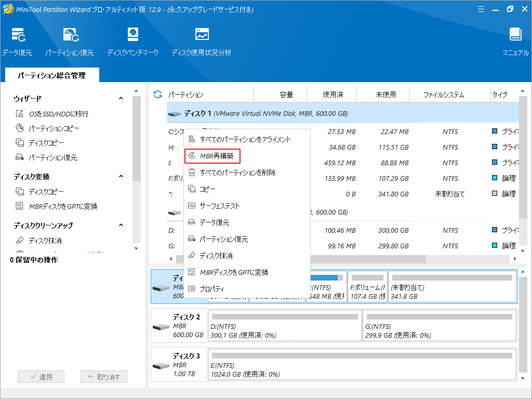Select MBRディスクをGPTに変換 in sidebar
532x399 pixels.
[57, 207]
